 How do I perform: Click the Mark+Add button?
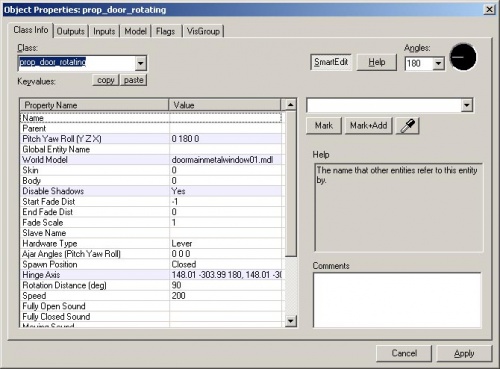tap(368, 126)
